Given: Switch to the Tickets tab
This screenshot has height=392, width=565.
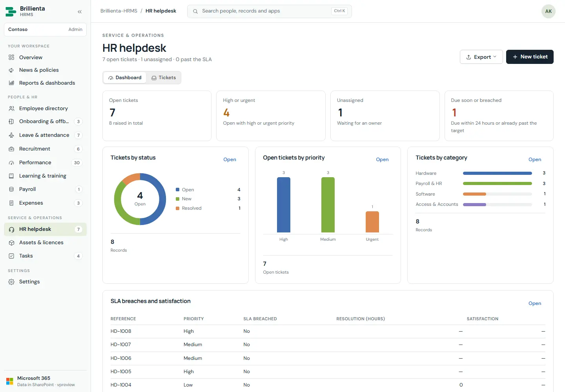Looking at the screenshot, I should pos(164,78).
